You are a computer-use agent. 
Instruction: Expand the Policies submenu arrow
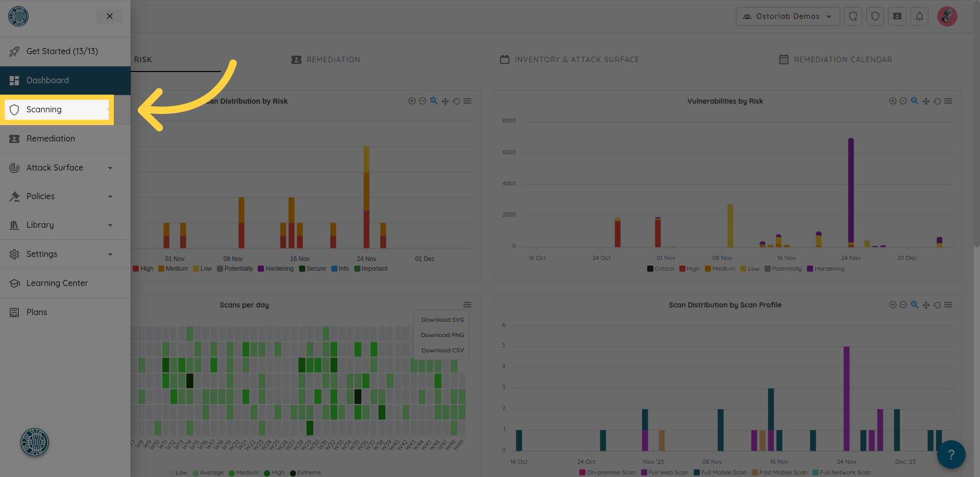pos(110,197)
